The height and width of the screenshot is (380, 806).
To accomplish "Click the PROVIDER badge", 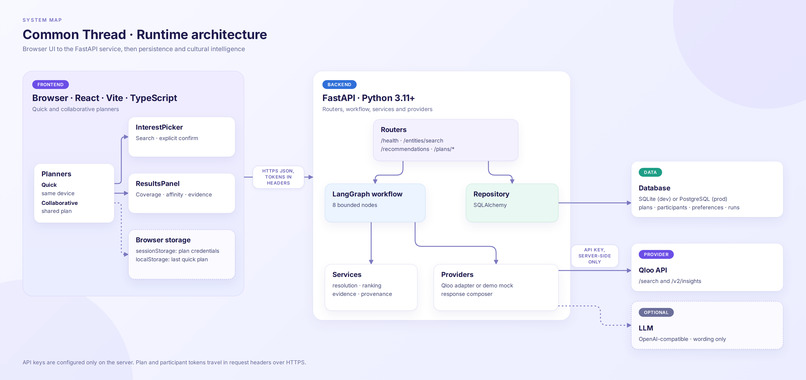I will (x=656, y=254).
